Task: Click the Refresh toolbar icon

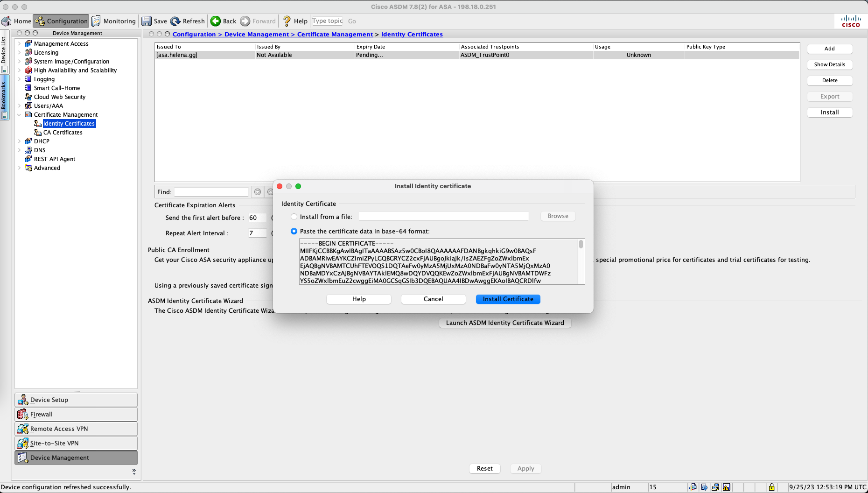Action: pos(175,21)
